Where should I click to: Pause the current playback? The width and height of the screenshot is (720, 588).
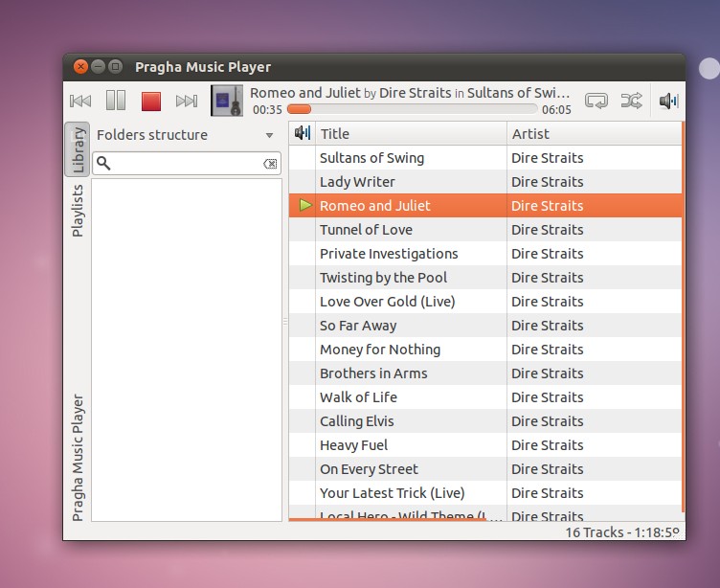tap(116, 101)
